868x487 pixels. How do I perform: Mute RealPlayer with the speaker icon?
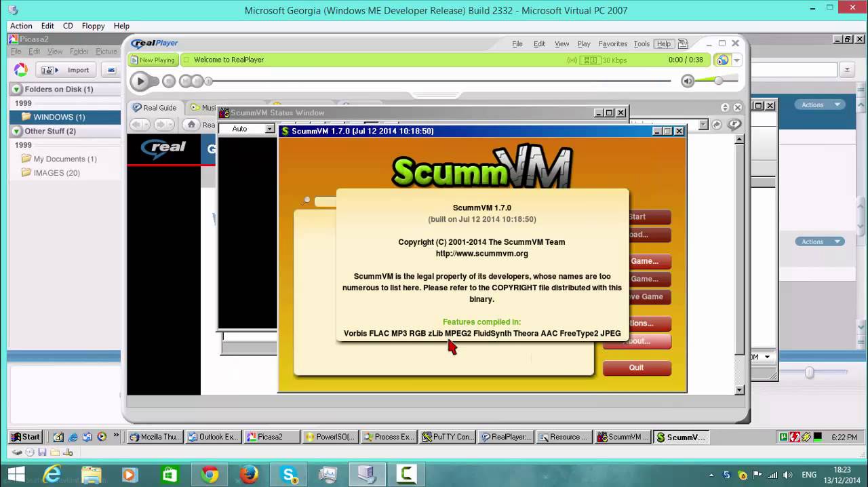pos(688,81)
